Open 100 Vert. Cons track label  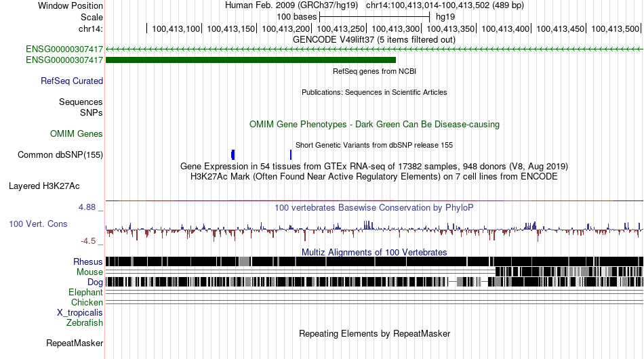(x=38, y=224)
